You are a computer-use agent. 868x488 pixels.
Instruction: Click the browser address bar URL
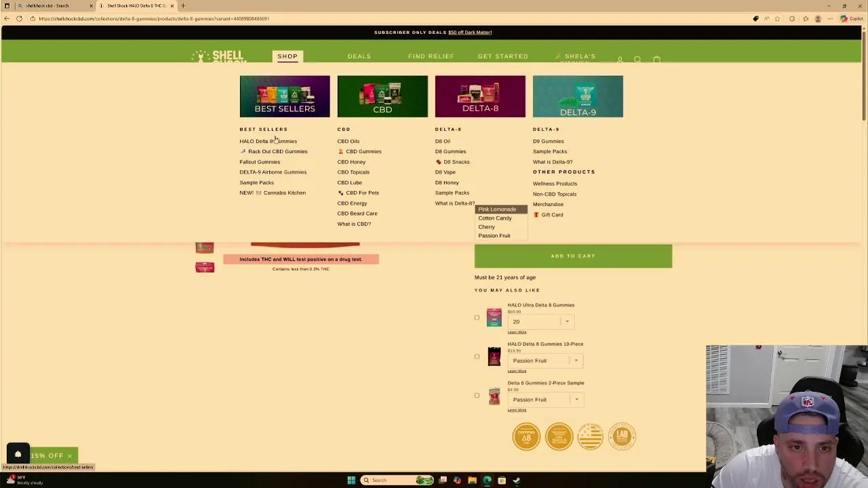(154, 19)
